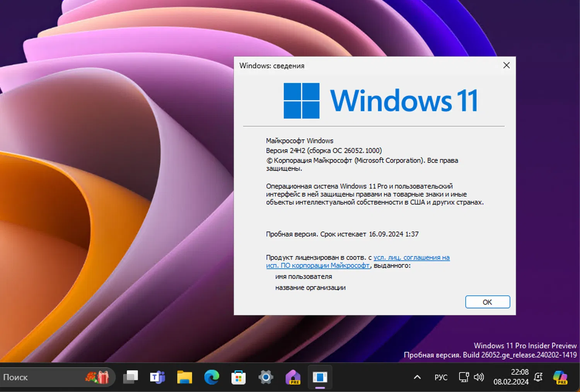Open Windows Settings via the gear icon
This screenshot has width=580, height=392.
(x=266, y=377)
